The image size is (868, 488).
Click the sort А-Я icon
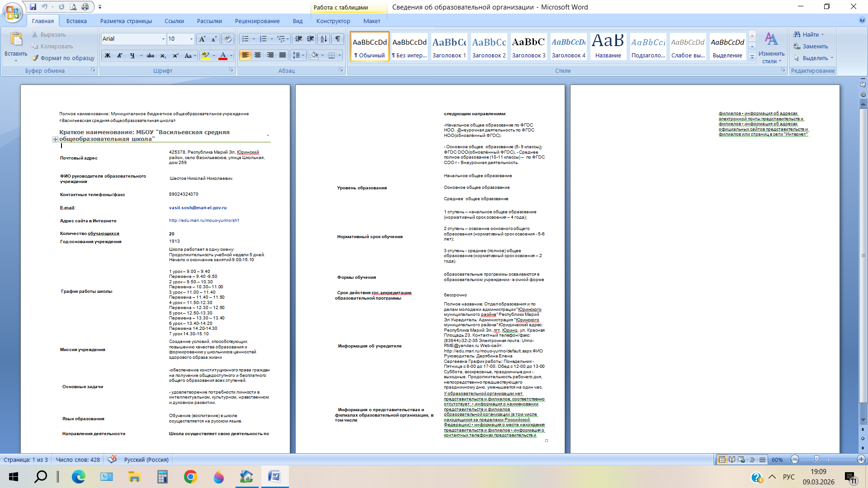click(x=324, y=39)
